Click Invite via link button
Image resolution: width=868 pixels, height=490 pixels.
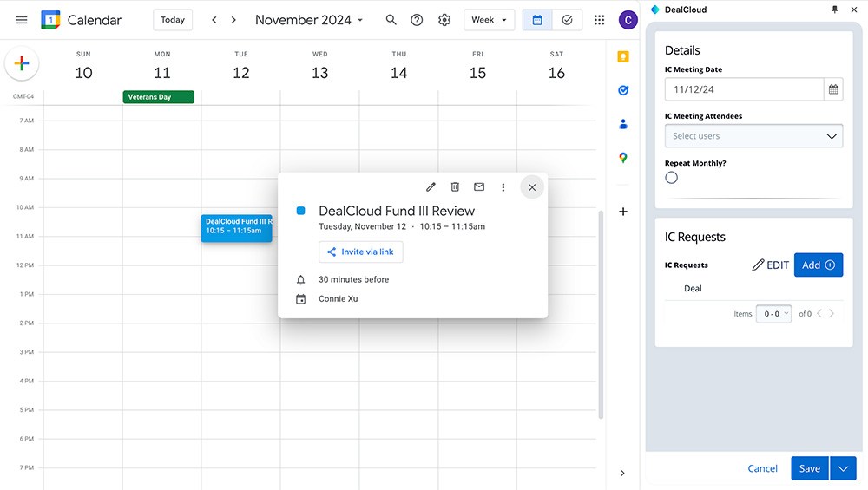pyautogui.click(x=361, y=252)
